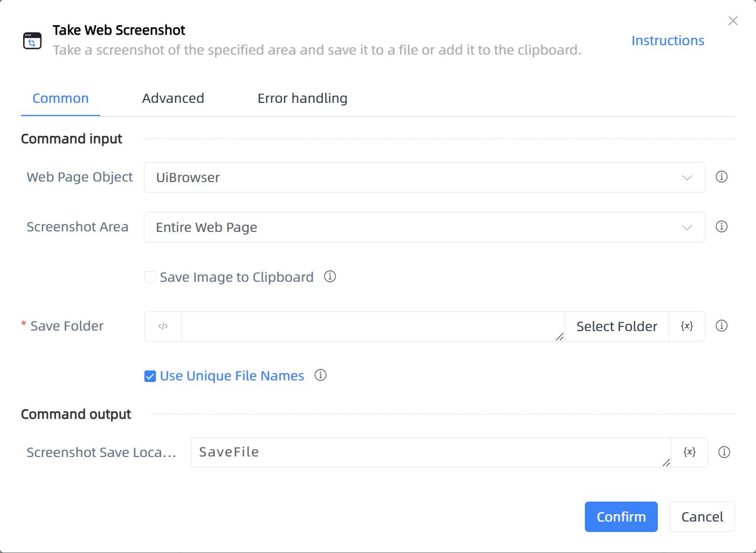Click the 'Web Page Object' label

(x=80, y=177)
